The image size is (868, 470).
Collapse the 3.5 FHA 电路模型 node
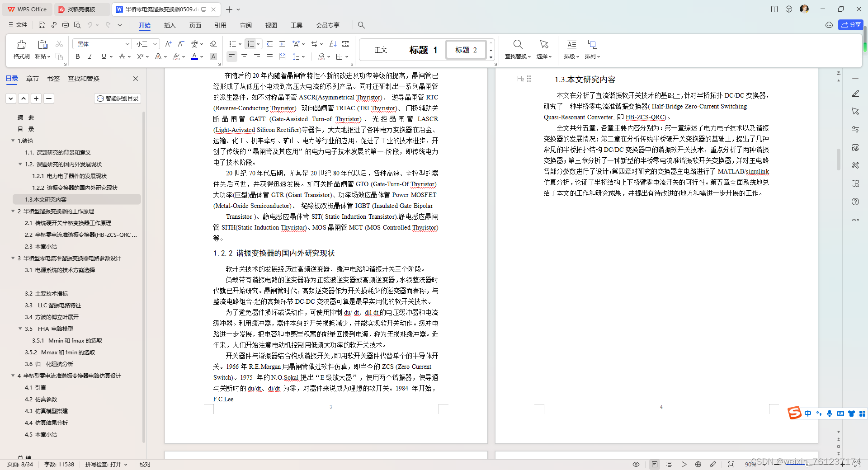point(20,329)
